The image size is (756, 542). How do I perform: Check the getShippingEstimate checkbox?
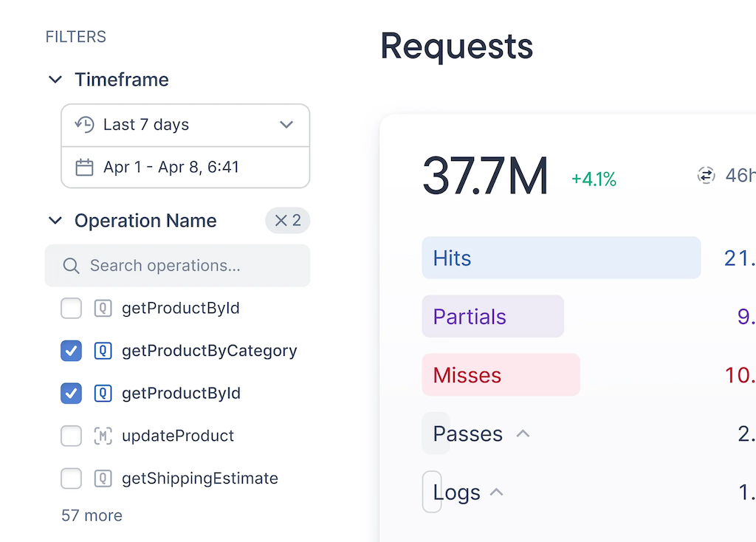71,478
